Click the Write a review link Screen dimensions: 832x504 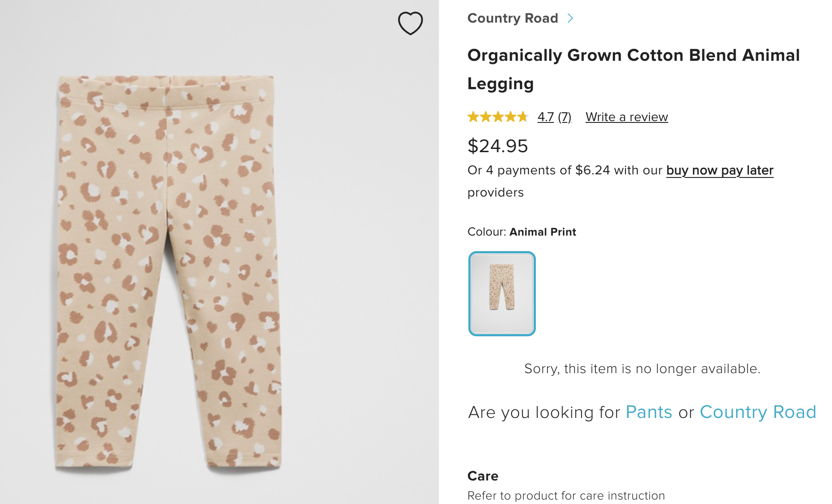[626, 117]
